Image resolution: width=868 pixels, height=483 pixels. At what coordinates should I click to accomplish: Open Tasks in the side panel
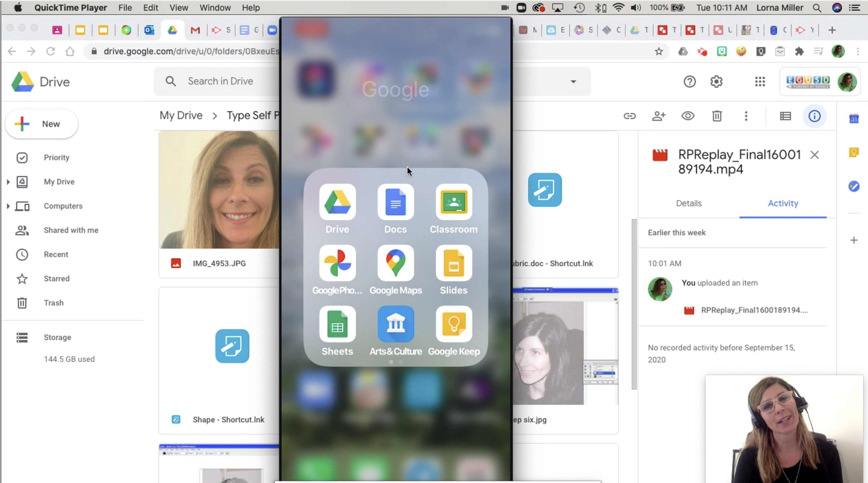point(853,186)
